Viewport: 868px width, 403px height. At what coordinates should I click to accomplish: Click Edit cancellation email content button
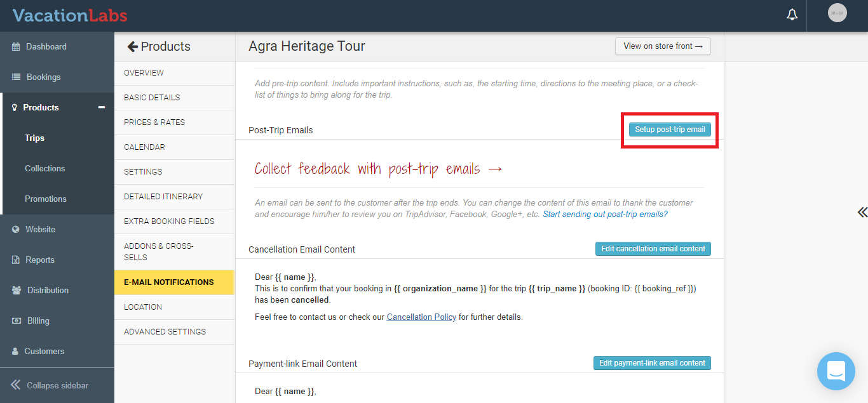click(653, 249)
